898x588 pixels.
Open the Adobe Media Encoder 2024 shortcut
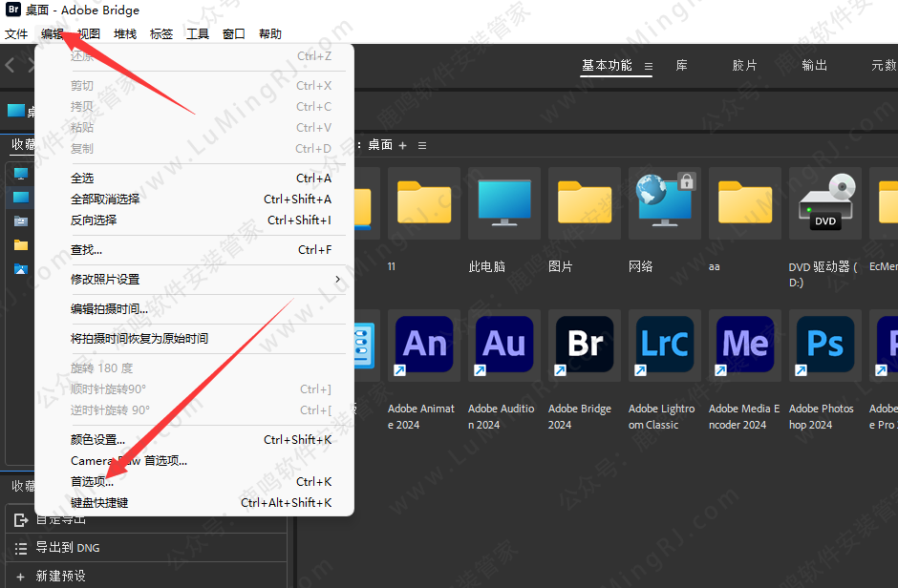point(745,344)
